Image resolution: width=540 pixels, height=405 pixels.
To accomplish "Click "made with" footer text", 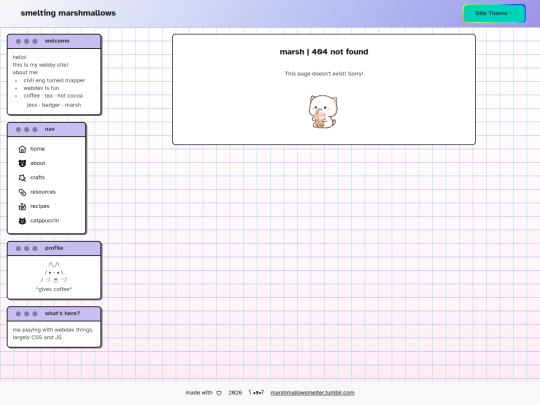I will pyautogui.click(x=199, y=393).
